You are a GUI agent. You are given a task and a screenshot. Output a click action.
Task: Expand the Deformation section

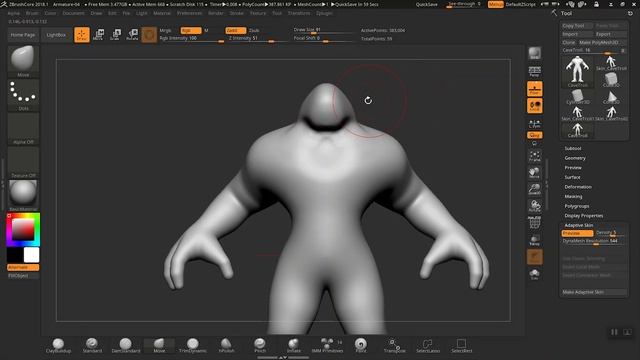[578, 187]
